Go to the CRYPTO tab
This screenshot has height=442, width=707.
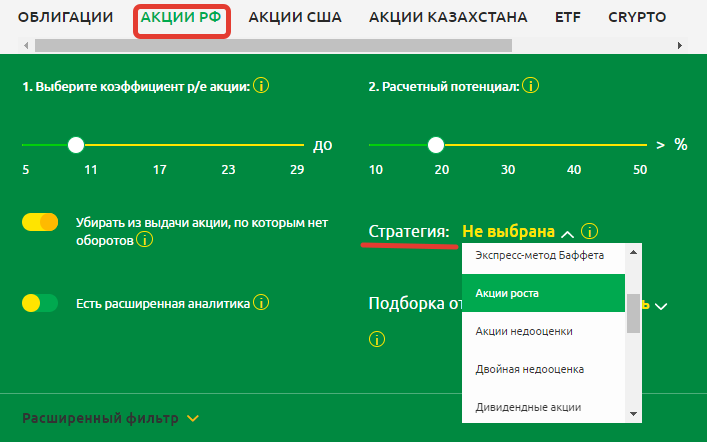pyautogui.click(x=637, y=17)
